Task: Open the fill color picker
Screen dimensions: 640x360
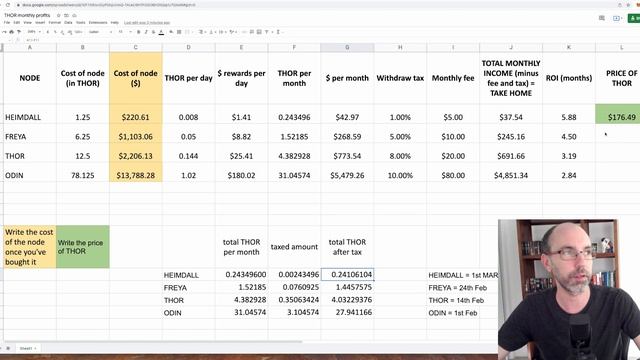Action: click(x=171, y=32)
